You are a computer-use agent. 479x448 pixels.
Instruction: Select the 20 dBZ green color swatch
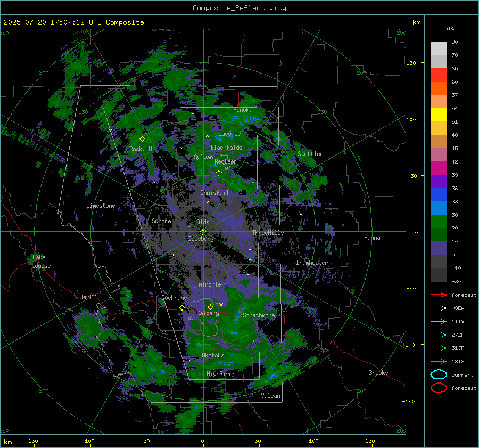tap(439, 222)
